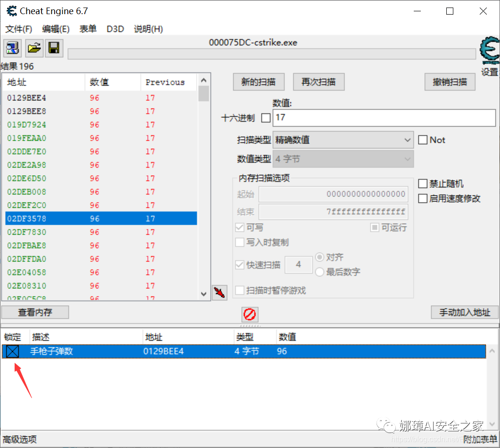
Task: Toggle the lock box for 手枪子弹数 entry
Action: (12, 351)
